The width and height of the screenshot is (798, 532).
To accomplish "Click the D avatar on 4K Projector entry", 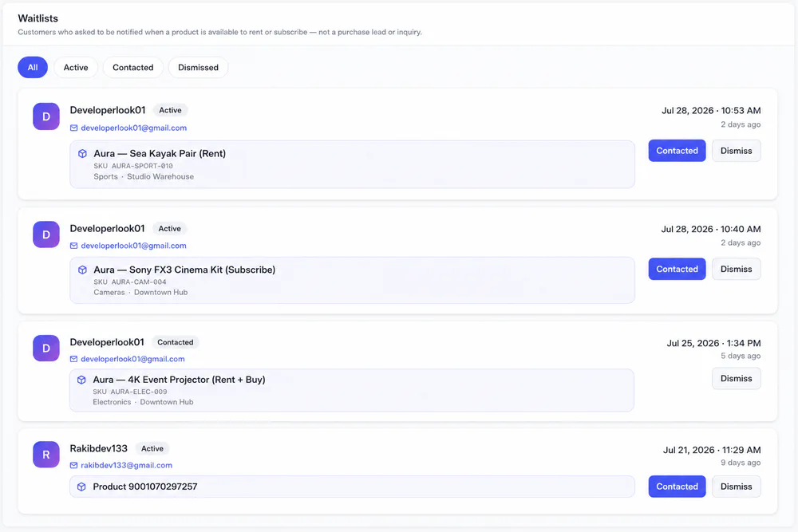I will [x=46, y=349].
